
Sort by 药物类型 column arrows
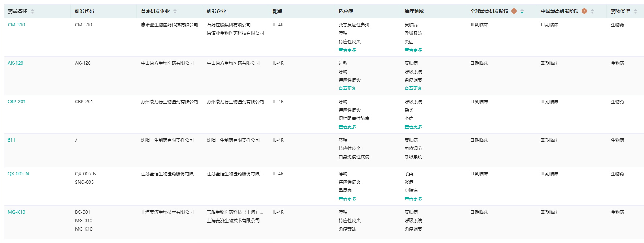tap(636, 11)
